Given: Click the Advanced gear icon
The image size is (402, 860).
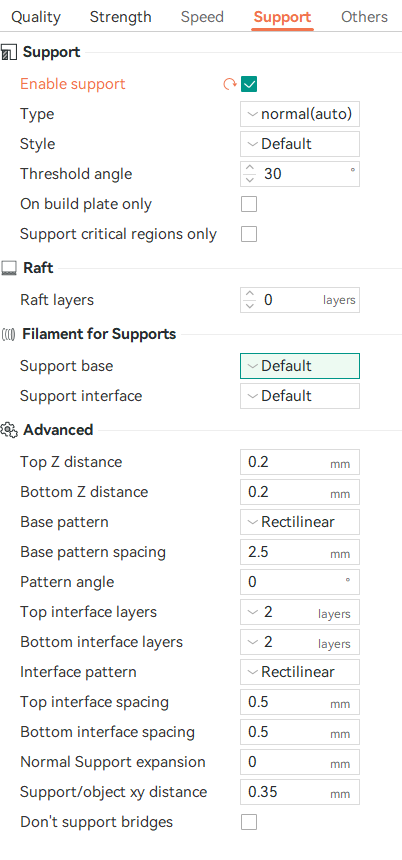Looking at the screenshot, I should (9, 430).
